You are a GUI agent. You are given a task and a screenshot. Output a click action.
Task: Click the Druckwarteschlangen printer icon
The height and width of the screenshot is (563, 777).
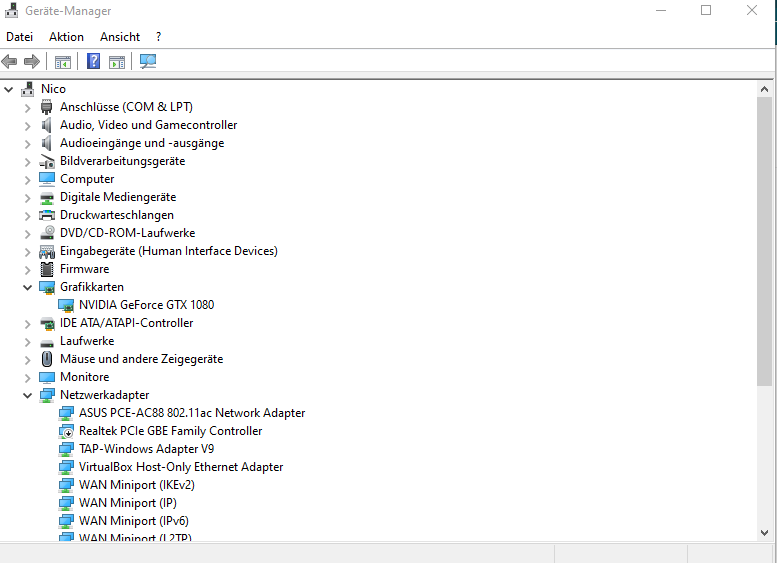[47, 215]
